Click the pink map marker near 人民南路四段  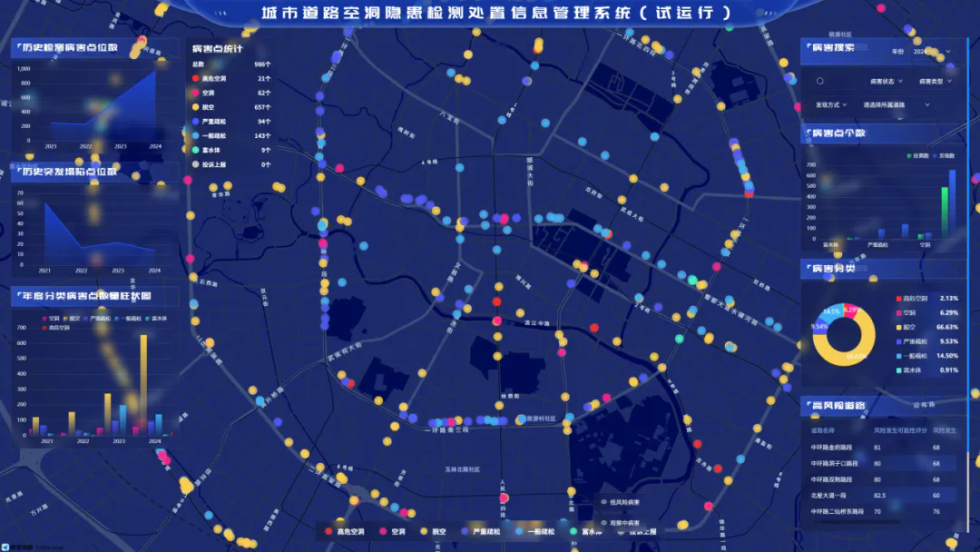(x=504, y=498)
